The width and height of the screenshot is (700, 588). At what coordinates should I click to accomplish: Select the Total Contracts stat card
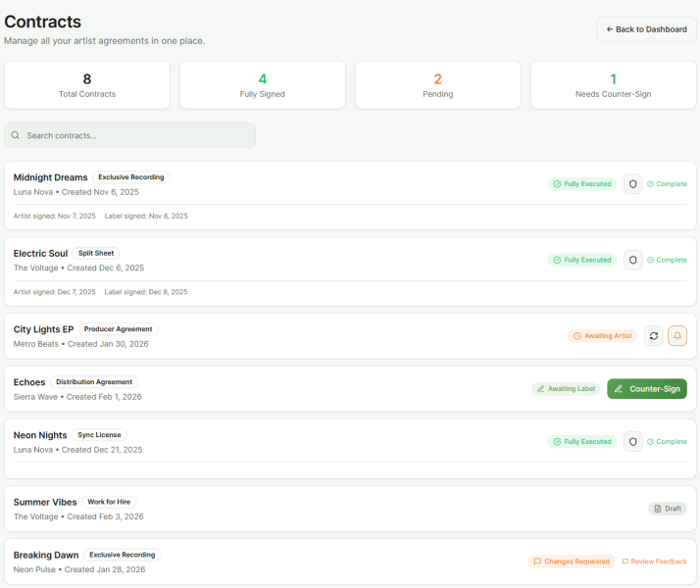pos(87,85)
